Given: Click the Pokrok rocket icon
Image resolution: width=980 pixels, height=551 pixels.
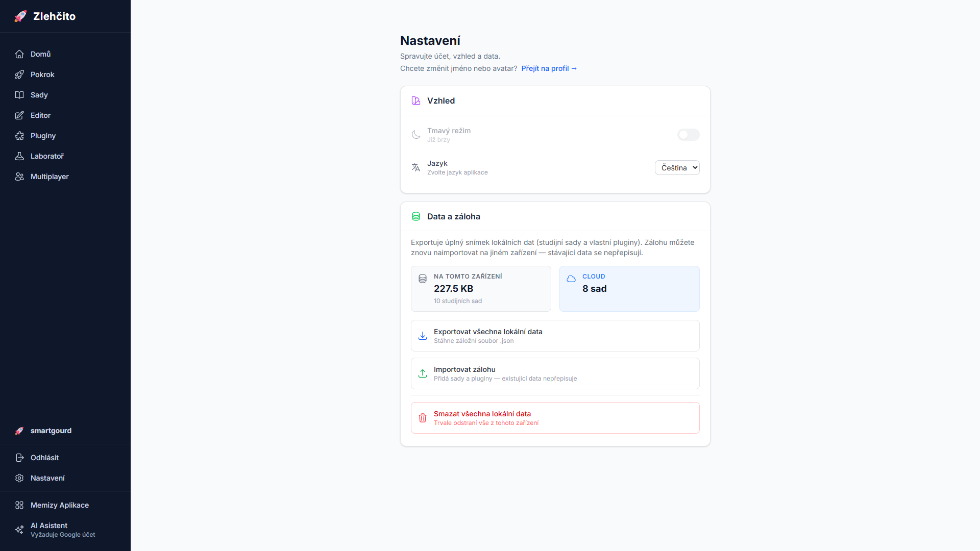Looking at the screenshot, I should pos(19,74).
